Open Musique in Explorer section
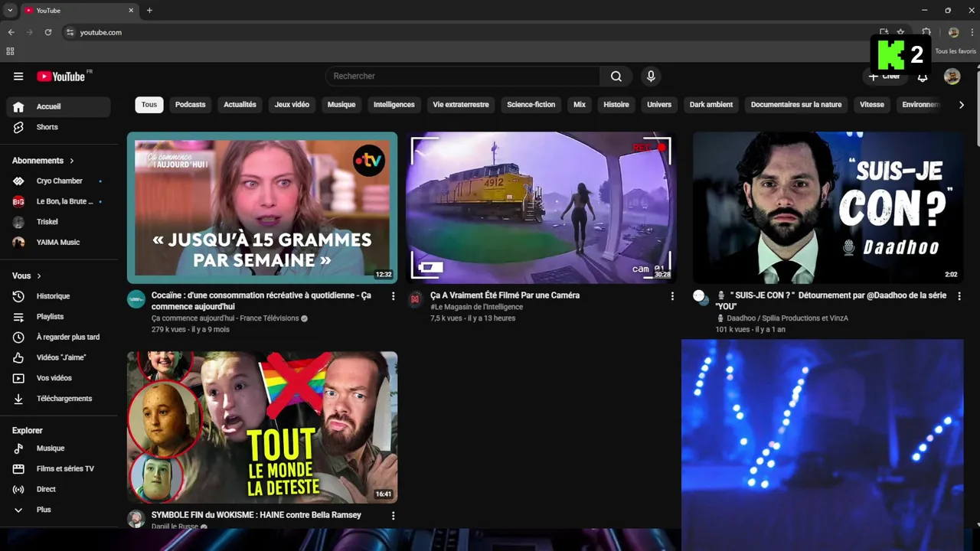 [58, 448]
